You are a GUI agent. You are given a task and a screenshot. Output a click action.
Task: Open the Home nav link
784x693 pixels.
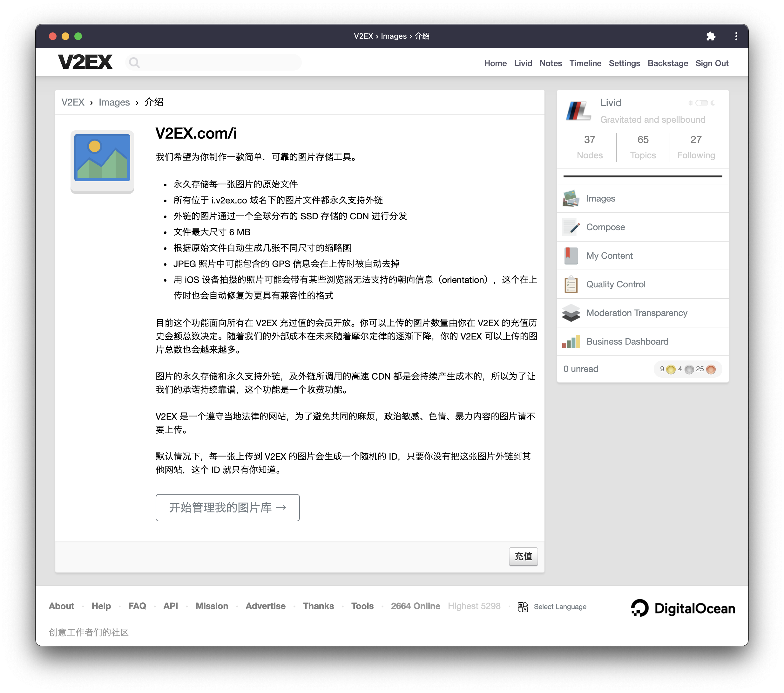click(x=495, y=63)
